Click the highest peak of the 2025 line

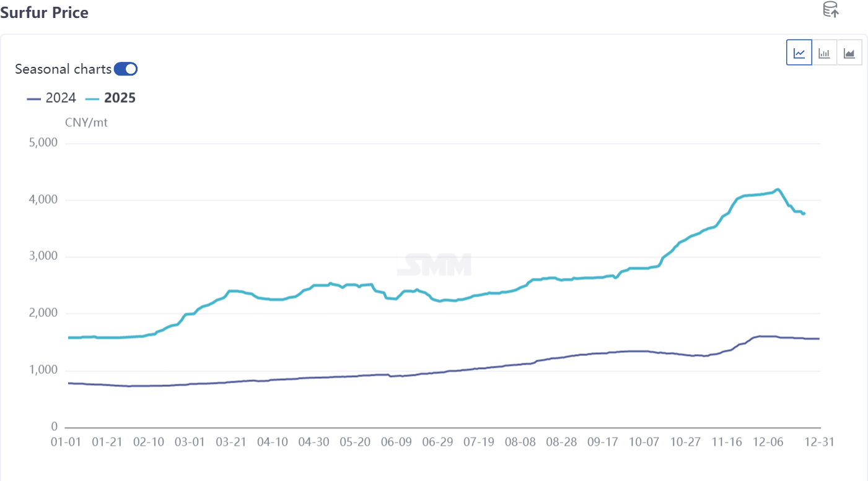778,189
